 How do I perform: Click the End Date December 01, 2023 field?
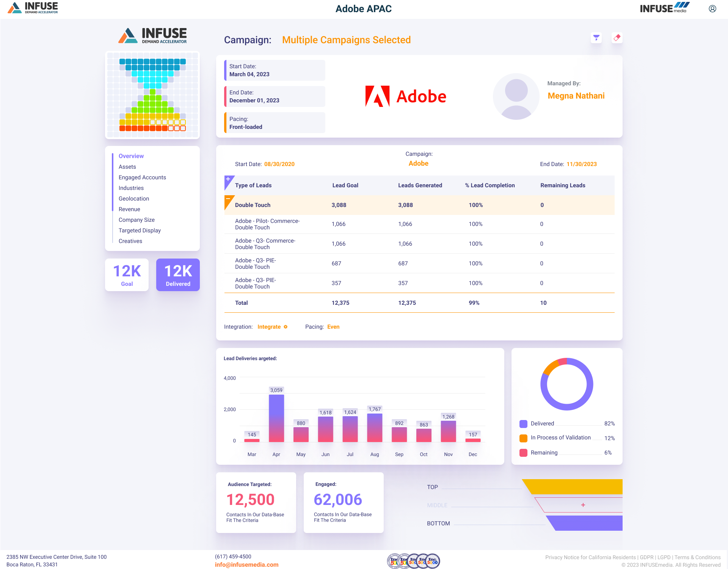pos(275,96)
